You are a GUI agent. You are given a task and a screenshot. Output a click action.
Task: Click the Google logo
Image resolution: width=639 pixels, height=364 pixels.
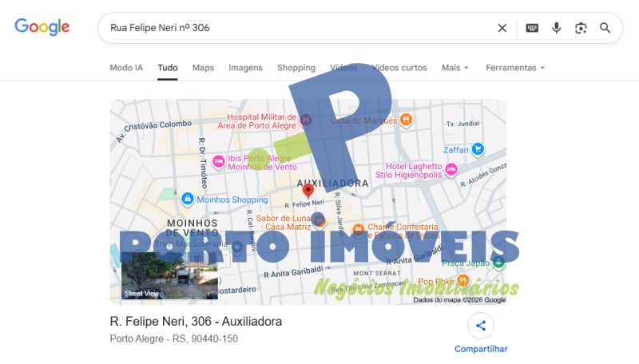(42, 27)
